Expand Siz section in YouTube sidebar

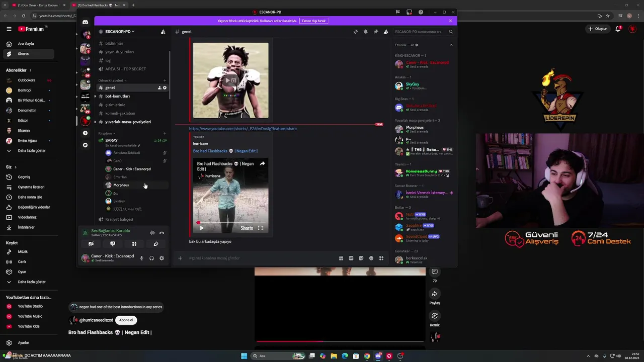click(11, 167)
